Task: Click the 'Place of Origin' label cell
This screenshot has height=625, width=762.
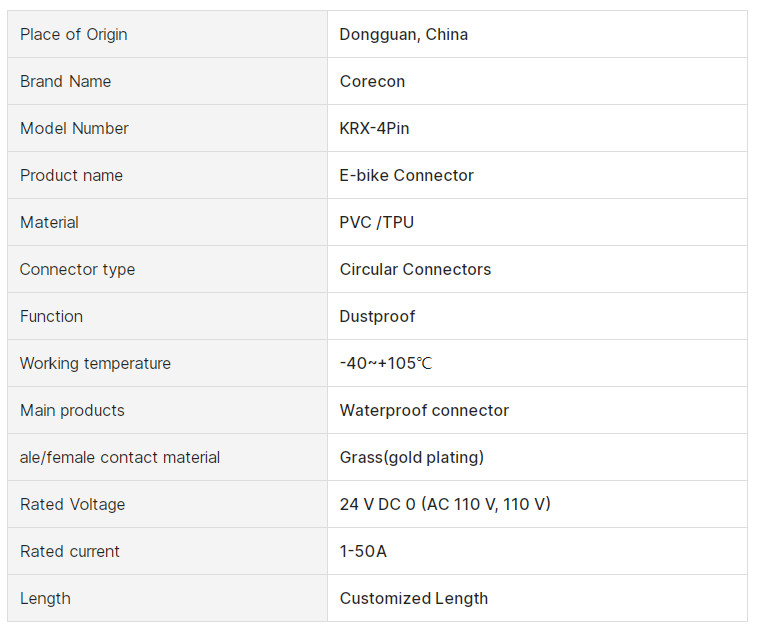Action: click(x=74, y=34)
